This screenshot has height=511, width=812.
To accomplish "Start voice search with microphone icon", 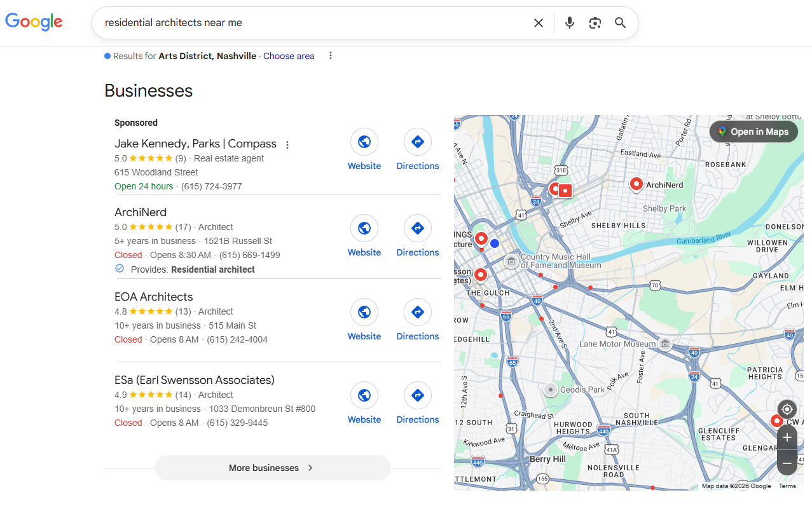I will pyautogui.click(x=569, y=23).
